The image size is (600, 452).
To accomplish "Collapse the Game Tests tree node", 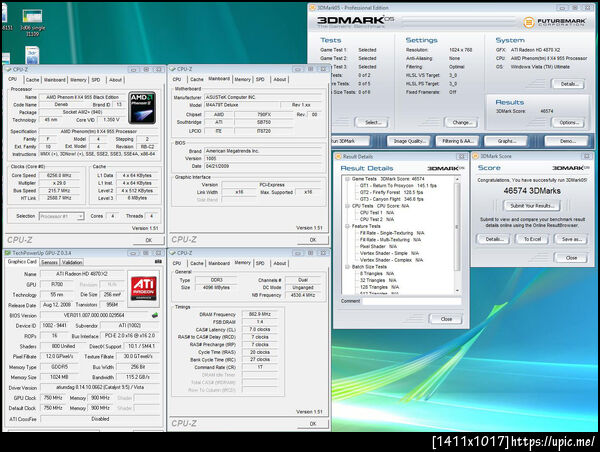I will pyautogui.click(x=347, y=179).
